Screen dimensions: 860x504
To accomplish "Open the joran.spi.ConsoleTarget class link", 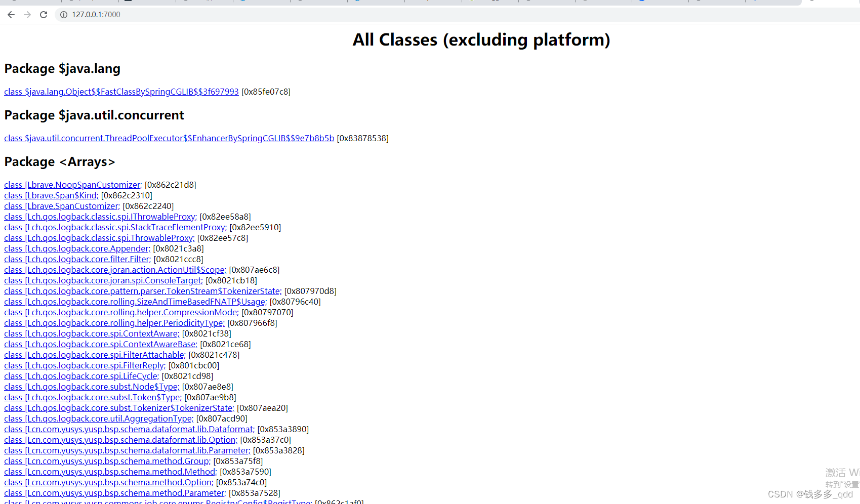I will click(103, 280).
